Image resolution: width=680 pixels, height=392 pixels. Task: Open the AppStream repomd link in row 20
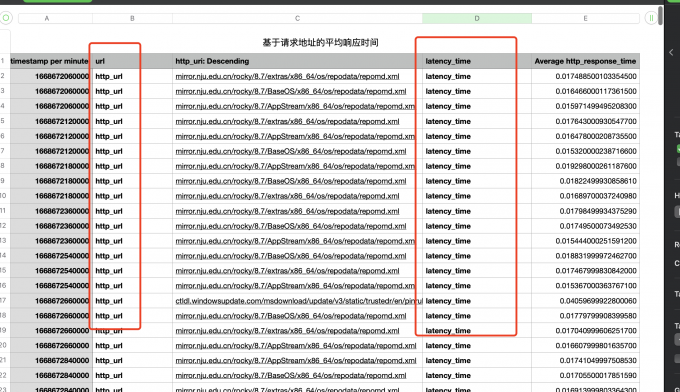coord(296,346)
